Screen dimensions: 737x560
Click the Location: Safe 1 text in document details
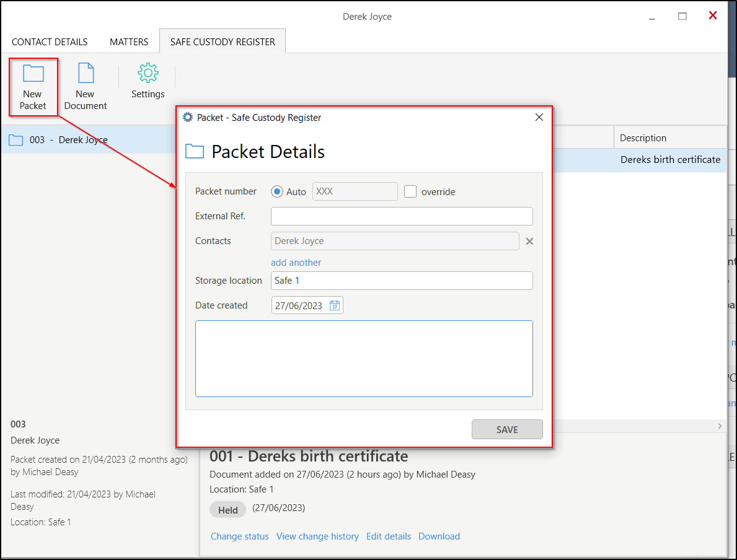click(242, 489)
